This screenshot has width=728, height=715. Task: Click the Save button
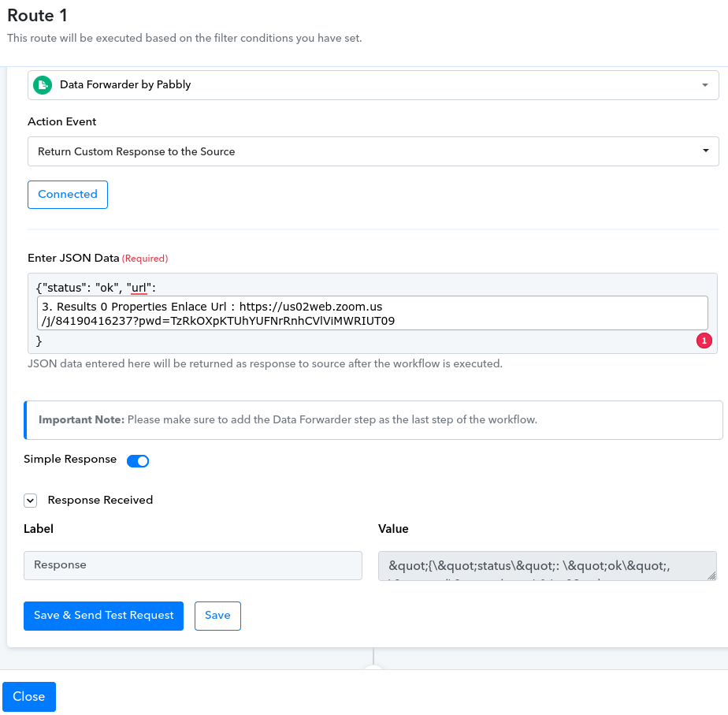click(217, 616)
